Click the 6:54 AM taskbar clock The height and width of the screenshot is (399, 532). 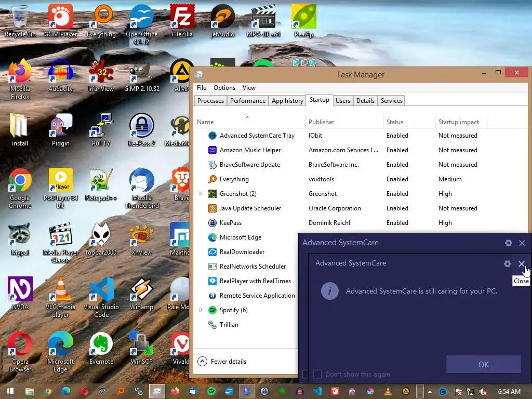(x=509, y=392)
